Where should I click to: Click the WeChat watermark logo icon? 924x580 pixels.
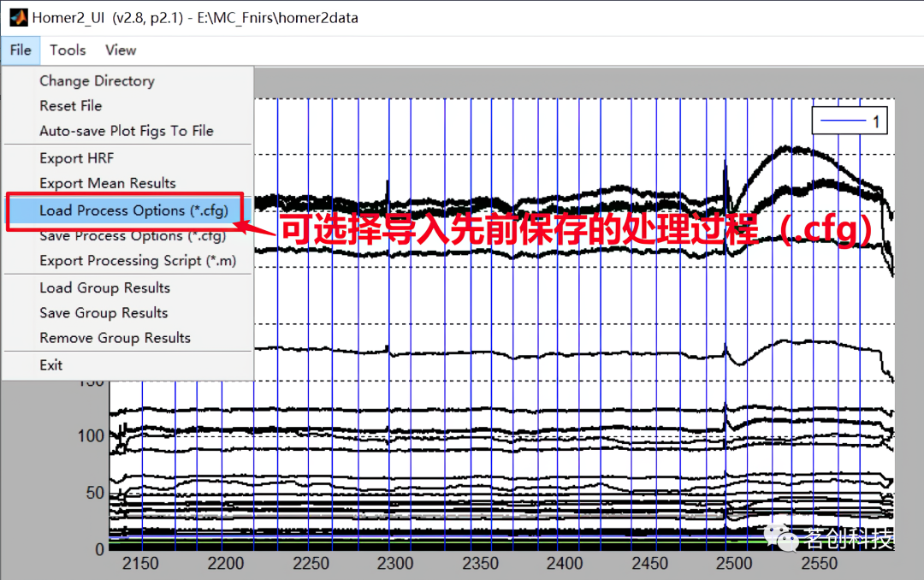(x=781, y=537)
